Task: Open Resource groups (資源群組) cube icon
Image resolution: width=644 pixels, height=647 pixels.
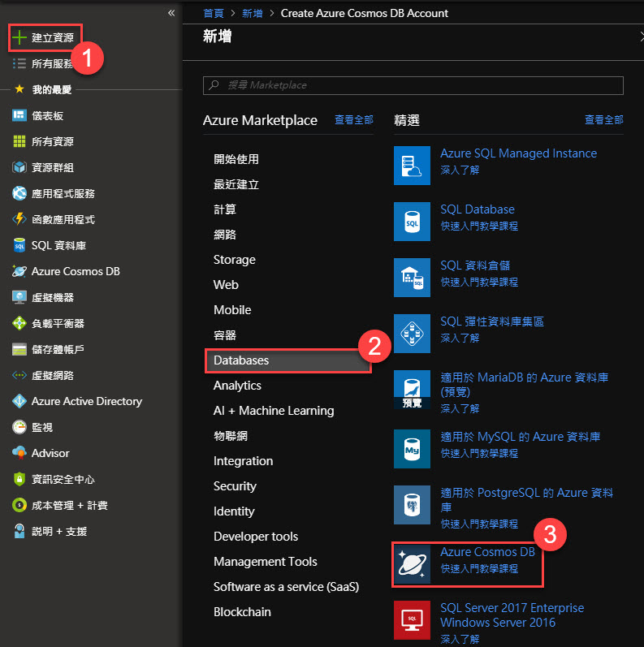Action: 19,167
